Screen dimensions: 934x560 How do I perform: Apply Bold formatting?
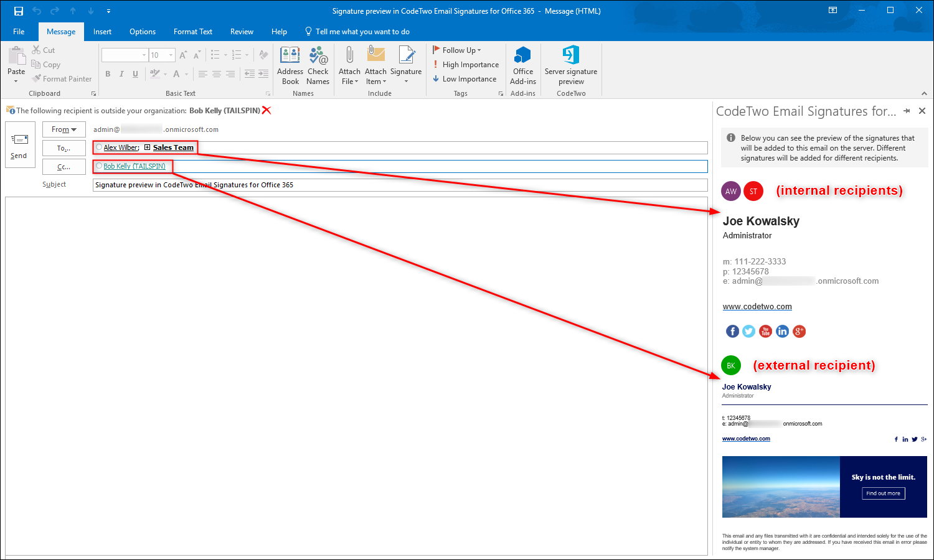point(108,74)
